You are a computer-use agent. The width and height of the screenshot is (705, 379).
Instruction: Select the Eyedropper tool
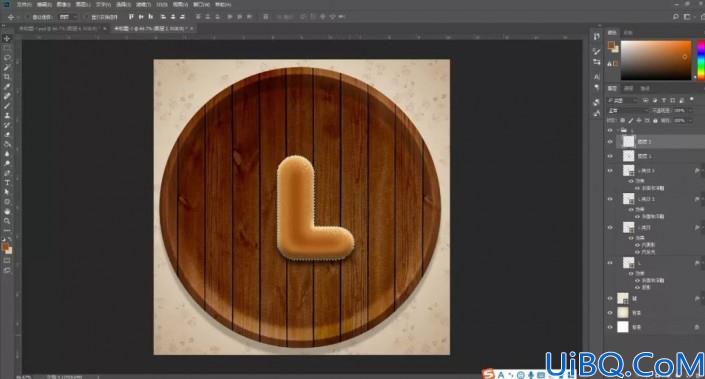(7, 87)
